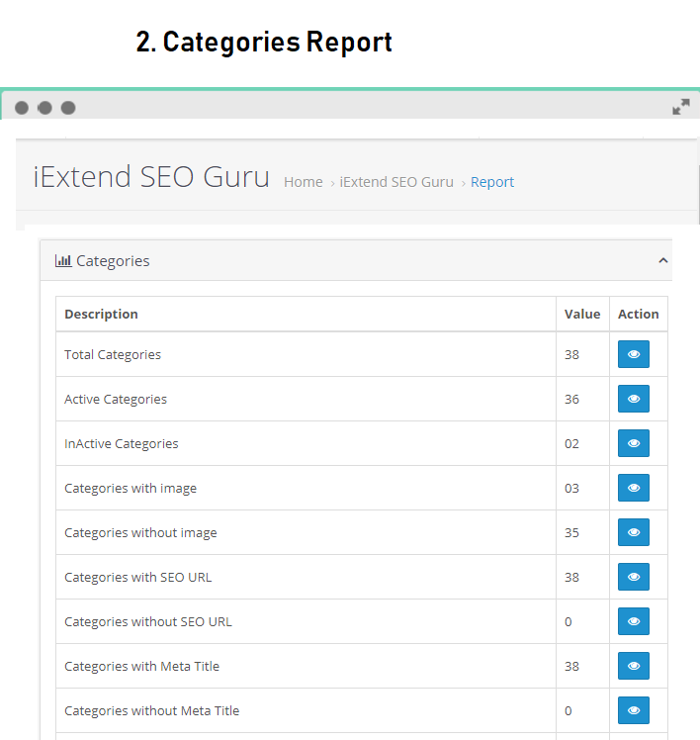Show Categories with Meta Title list
This screenshot has width=700, height=740.
point(633,666)
